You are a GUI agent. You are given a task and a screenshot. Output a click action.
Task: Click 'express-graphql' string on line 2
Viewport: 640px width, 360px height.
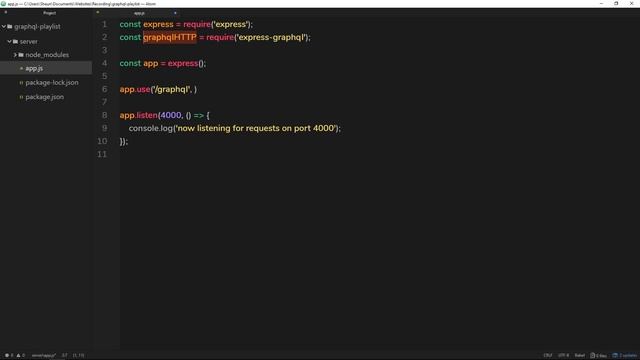point(272,38)
